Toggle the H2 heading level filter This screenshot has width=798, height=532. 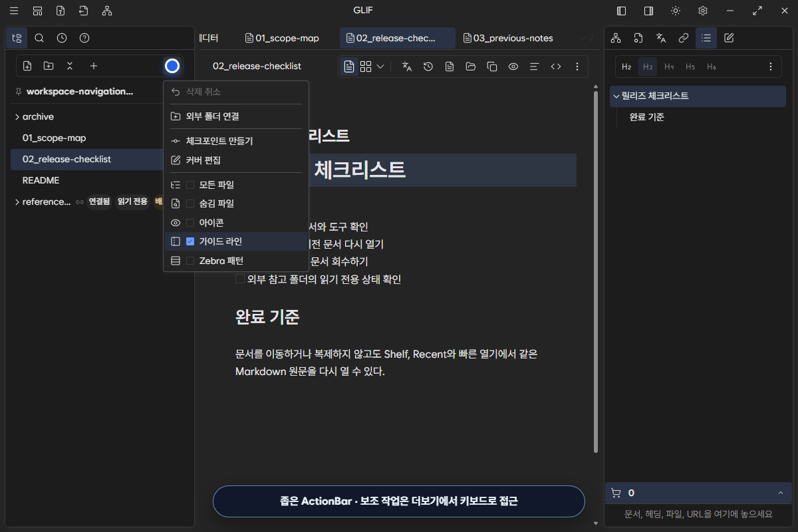pyautogui.click(x=626, y=66)
